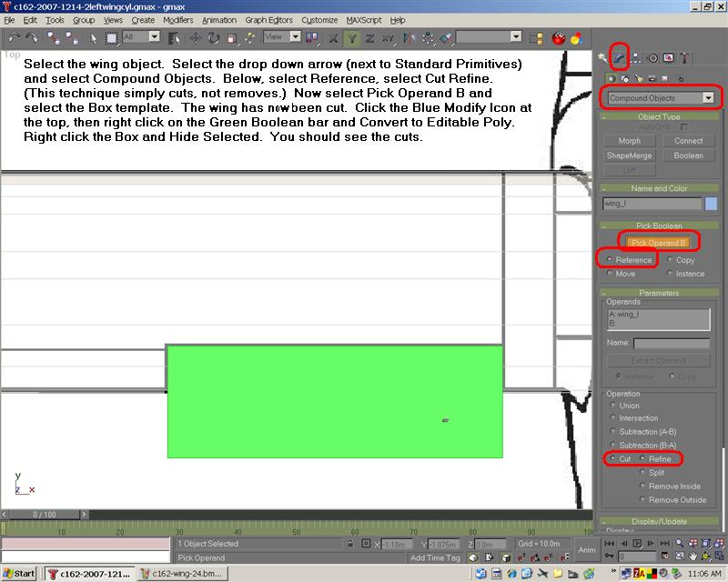
Task: Expand the Display/Update rollout
Action: pyautogui.click(x=659, y=521)
